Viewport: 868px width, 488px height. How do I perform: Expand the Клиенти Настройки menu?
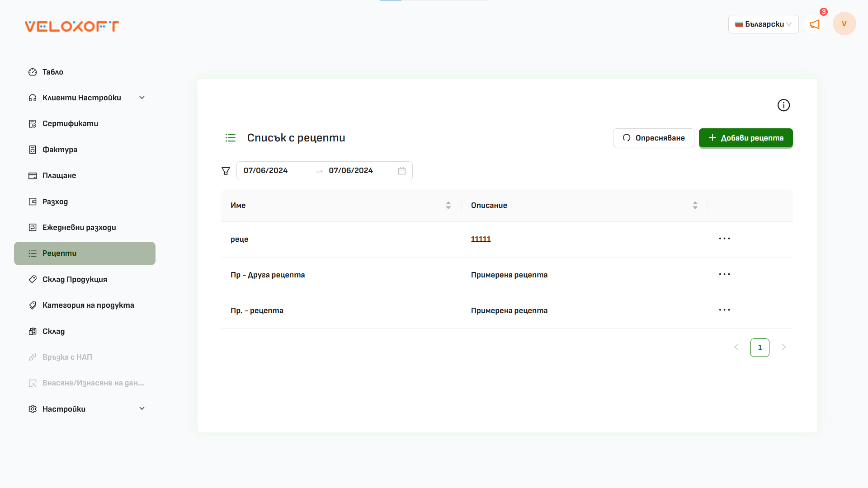tap(142, 97)
